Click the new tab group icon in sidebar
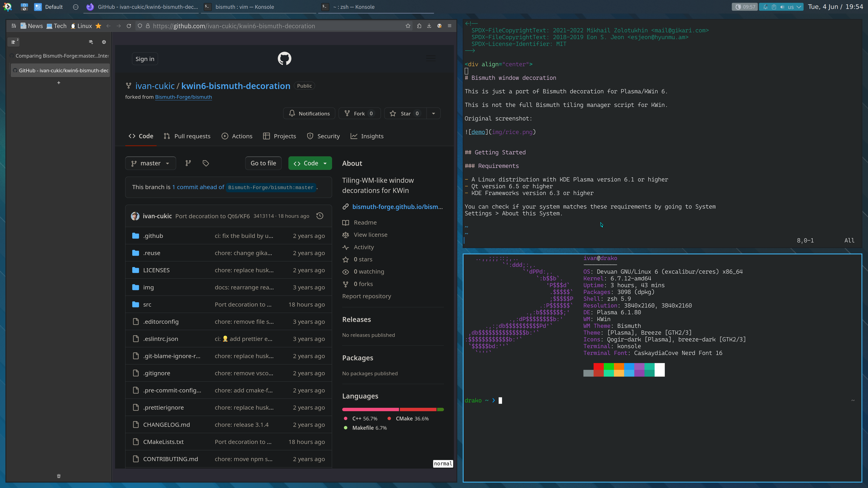868x488 pixels. [x=91, y=42]
